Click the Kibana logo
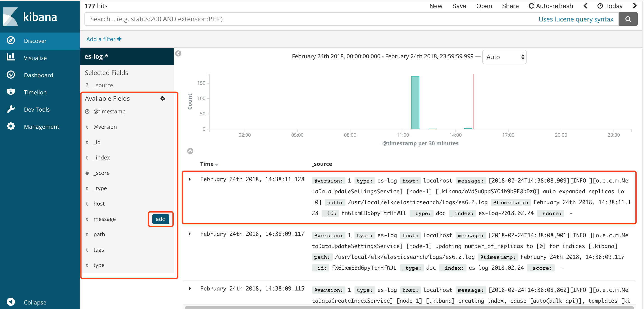 click(30, 17)
